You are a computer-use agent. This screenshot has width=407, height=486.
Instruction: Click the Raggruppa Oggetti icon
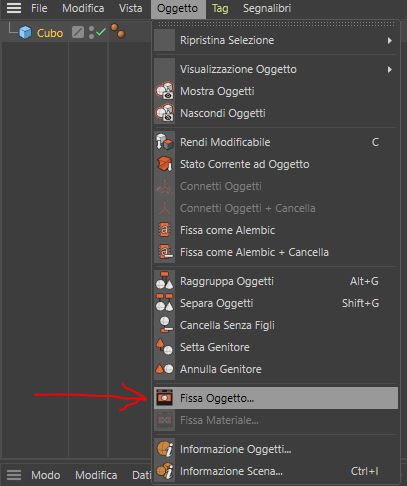click(165, 281)
